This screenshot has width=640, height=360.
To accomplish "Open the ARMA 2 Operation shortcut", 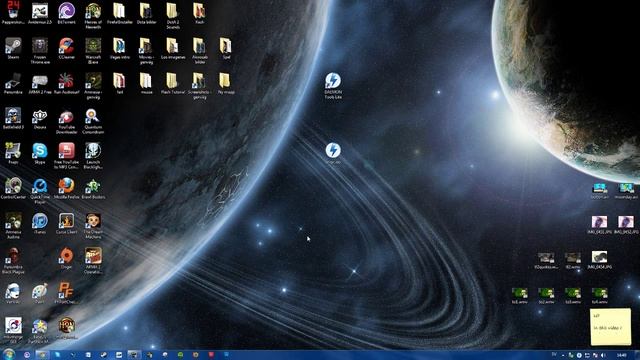I will point(93,261).
